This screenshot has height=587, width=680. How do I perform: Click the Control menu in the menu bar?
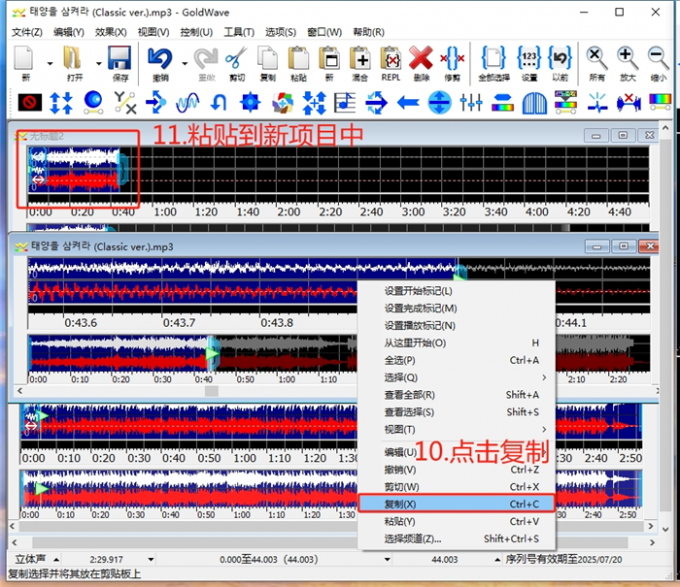[x=196, y=32]
